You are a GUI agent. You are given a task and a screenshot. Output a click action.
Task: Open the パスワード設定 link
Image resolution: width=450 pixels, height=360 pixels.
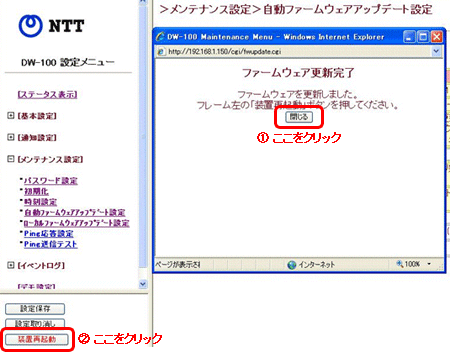coord(51,181)
